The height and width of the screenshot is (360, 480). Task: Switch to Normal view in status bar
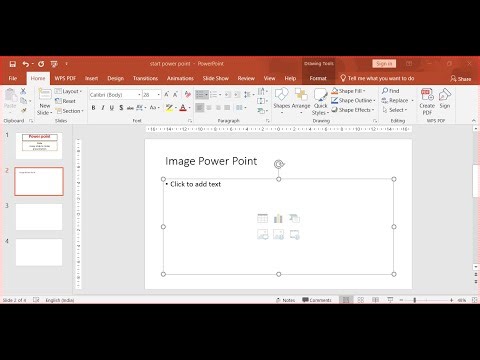(x=346, y=300)
